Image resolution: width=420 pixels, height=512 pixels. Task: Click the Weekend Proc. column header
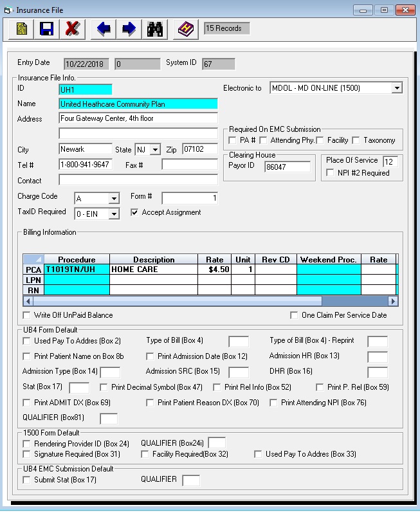point(329,260)
